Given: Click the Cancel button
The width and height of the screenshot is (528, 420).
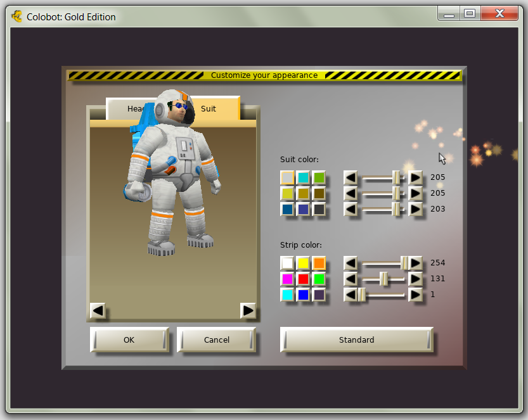Looking at the screenshot, I should tap(217, 340).
